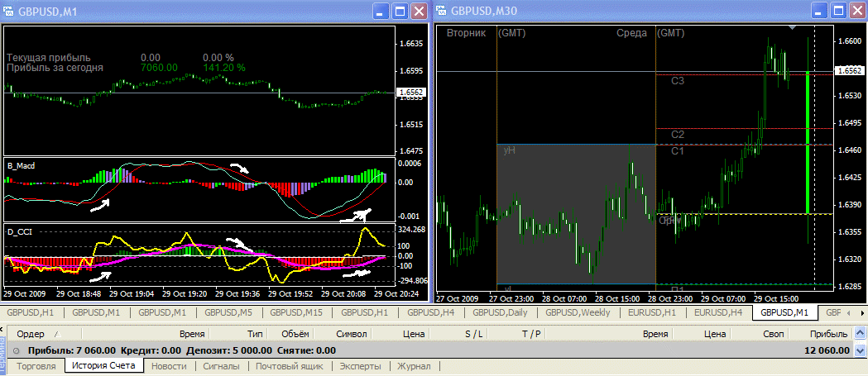Click the terminal scroll-up arrow button
The image size is (868, 376).
tap(860, 333)
